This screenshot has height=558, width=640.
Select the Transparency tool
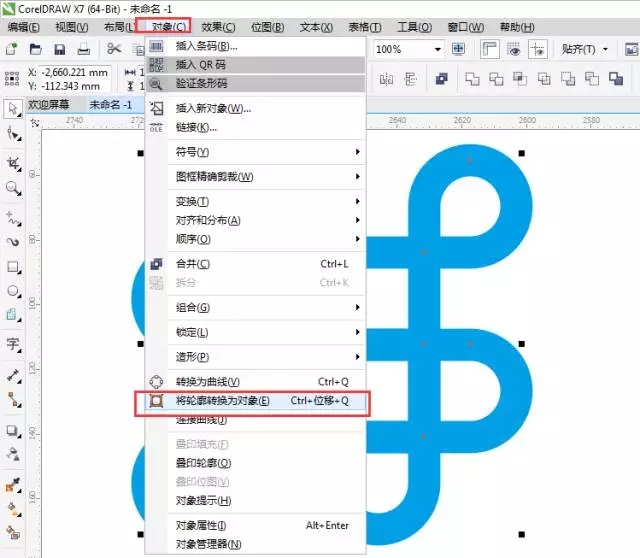[x=13, y=454]
